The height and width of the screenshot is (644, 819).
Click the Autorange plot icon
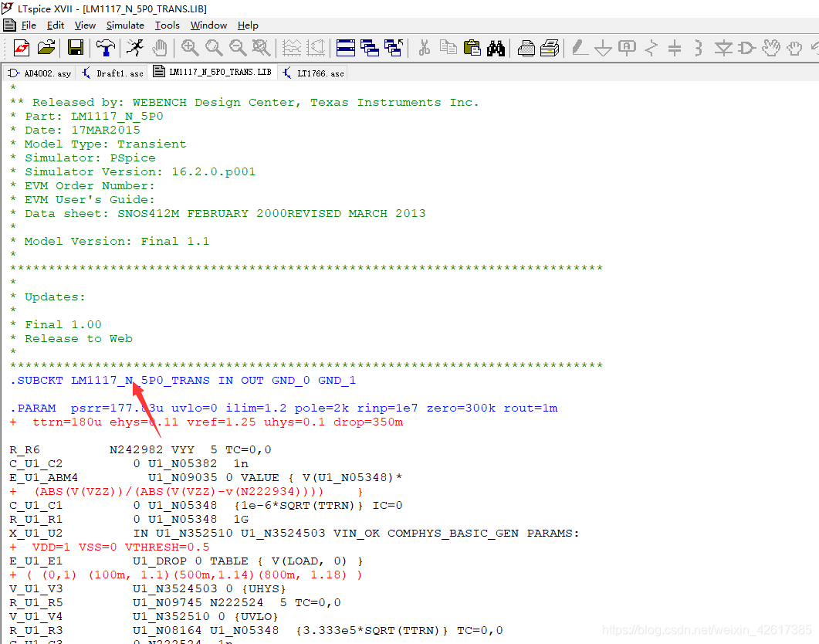(x=292, y=48)
